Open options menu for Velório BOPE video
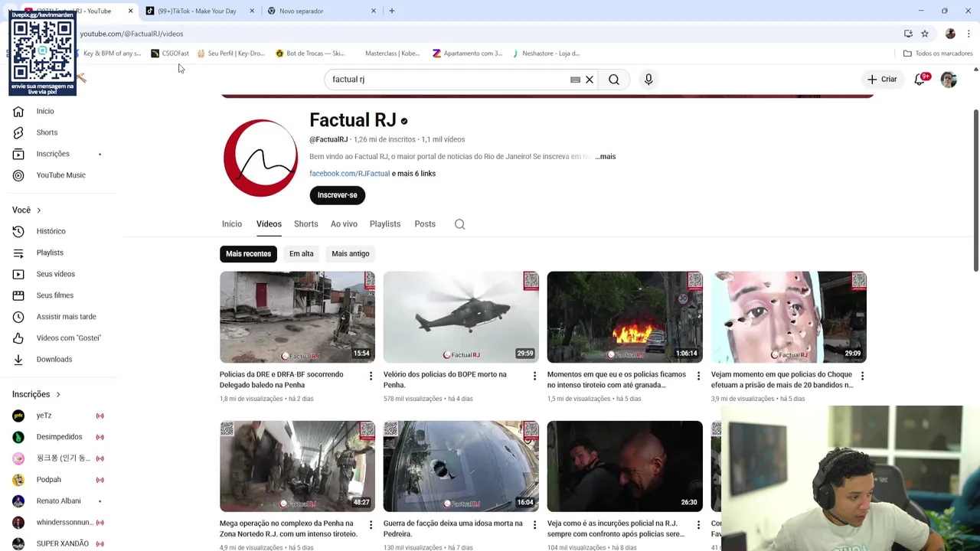The height and width of the screenshot is (551, 980). 534,376
